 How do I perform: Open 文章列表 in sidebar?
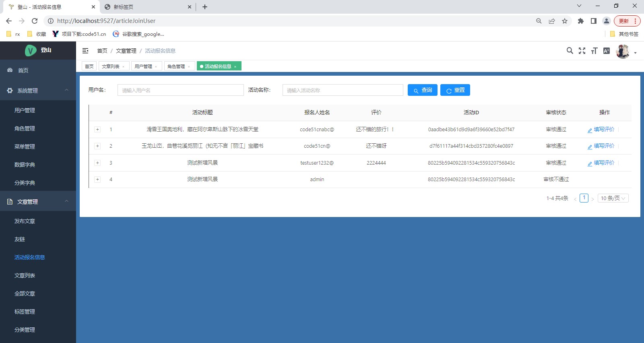click(x=38, y=275)
